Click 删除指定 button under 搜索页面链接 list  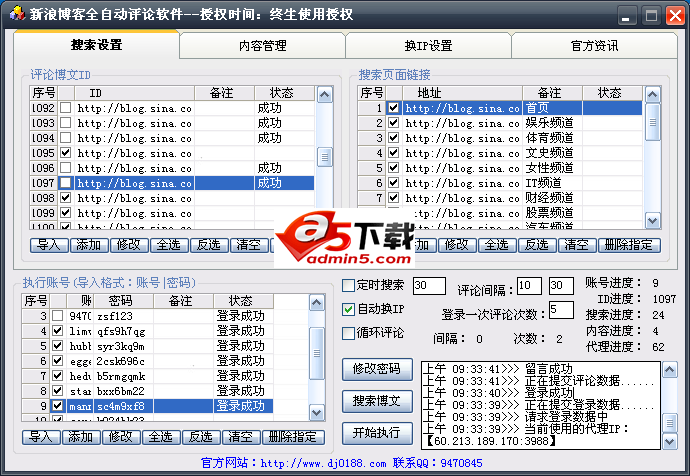(x=629, y=245)
